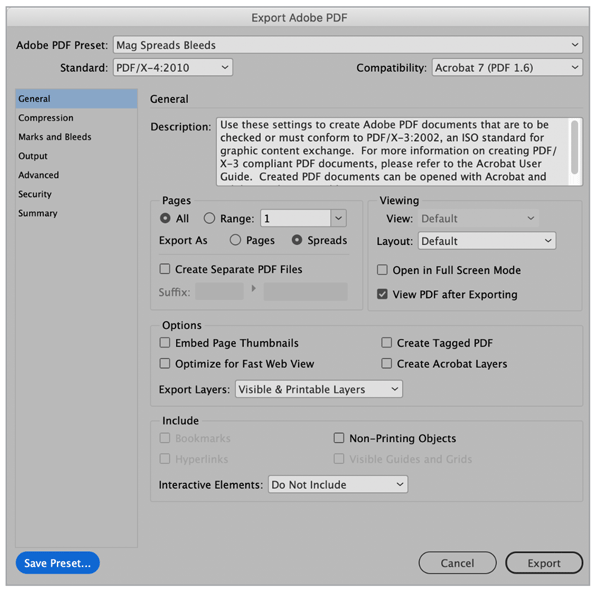Click the Save Preset button
Screen dimensions: 600x594
pyautogui.click(x=58, y=563)
